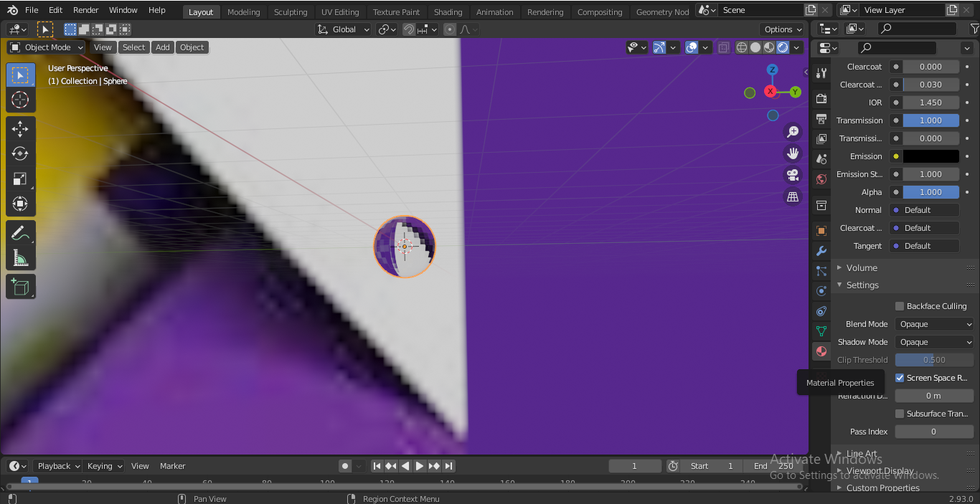The width and height of the screenshot is (980, 504).
Task: Open the Object Mode dropdown
Action: (47, 47)
